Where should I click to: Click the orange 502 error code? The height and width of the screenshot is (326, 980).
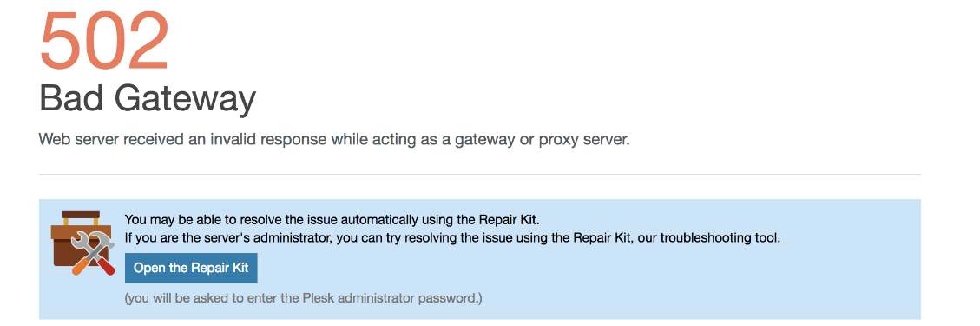pos(104,42)
